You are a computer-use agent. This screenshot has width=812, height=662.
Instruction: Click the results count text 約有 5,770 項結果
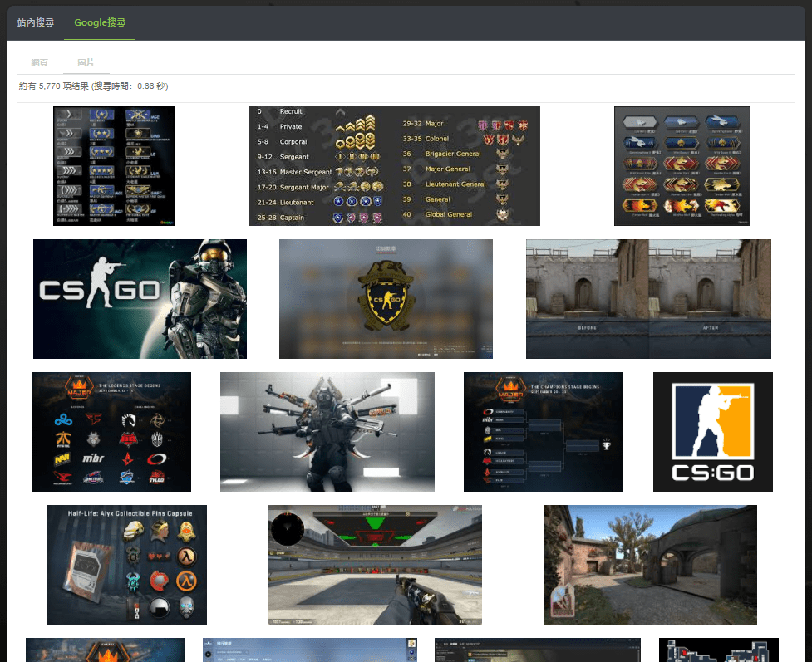coord(54,86)
